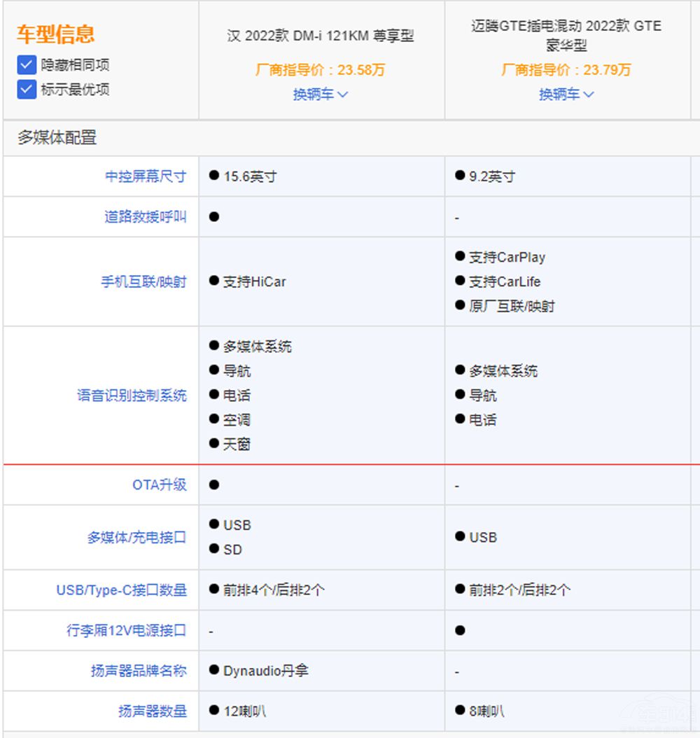Click the 中控屏幕尺寸 row label
Screen dimensions: 700x738
click(146, 176)
